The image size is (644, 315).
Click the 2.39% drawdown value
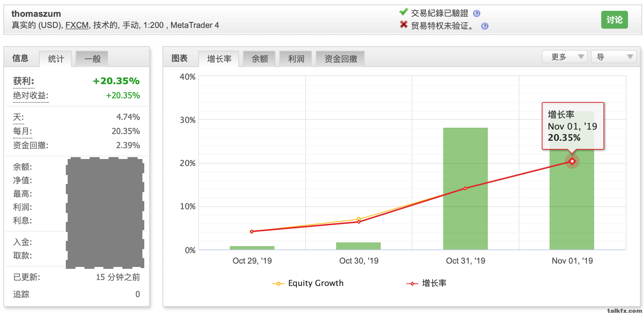[x=128, y=146]
